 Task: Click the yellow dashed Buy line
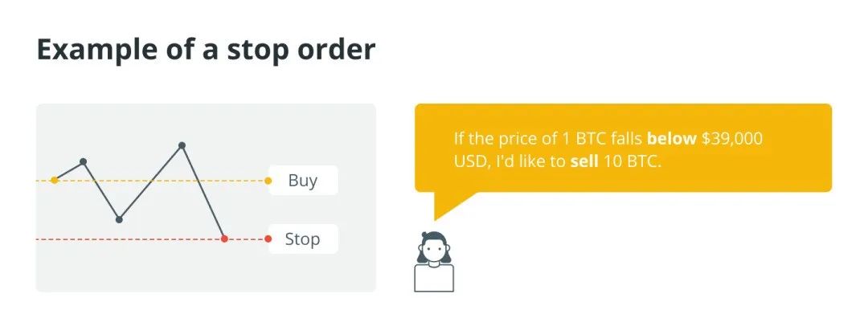pos(161,181)
